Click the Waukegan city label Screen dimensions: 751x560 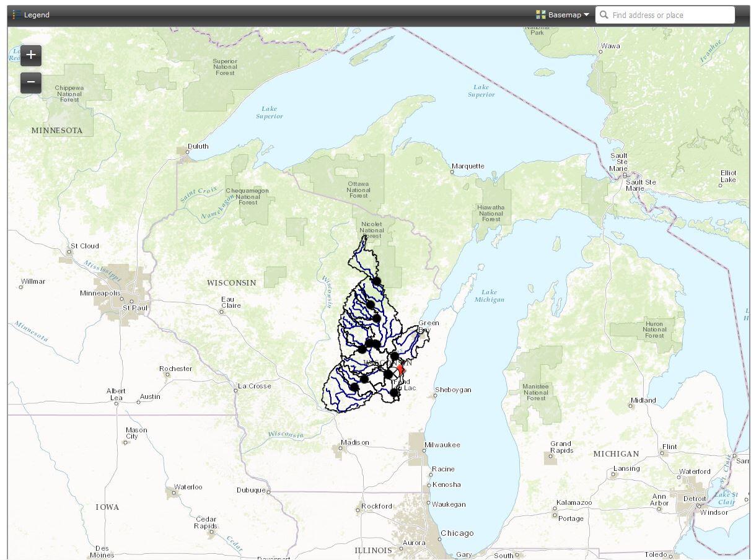coord(449,504)
